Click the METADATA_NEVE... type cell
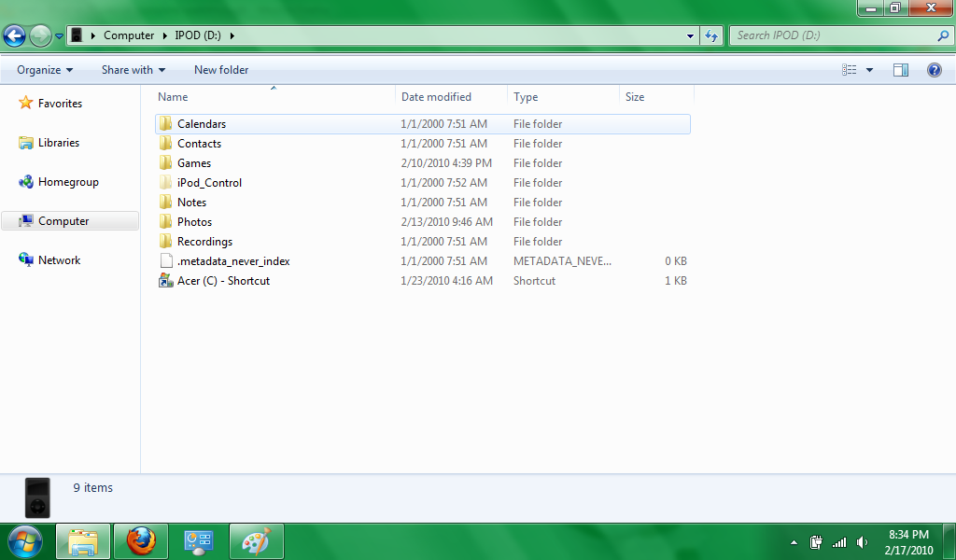The width and height of the screenshot is (956, 560). click(562, 260)
